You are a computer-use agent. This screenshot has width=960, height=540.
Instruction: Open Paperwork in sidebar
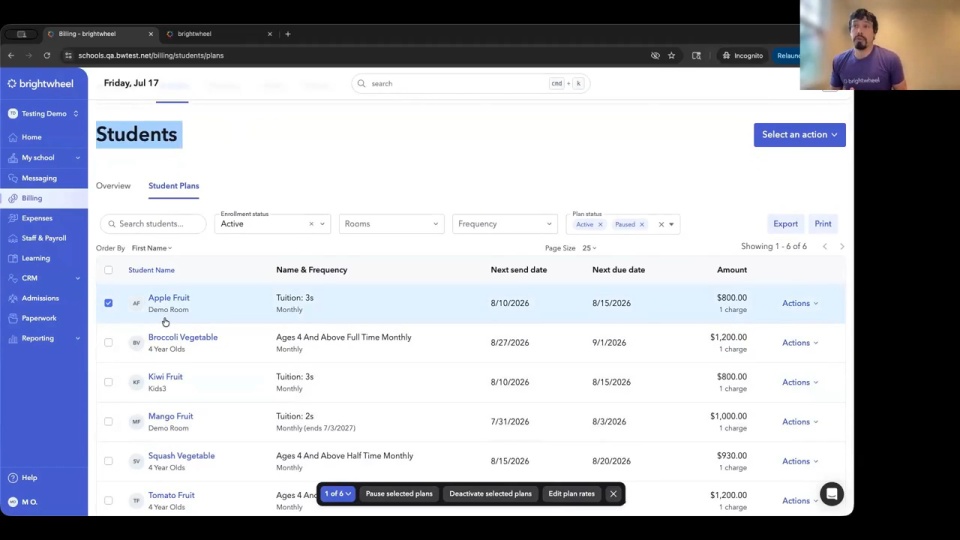coord(39,318)
